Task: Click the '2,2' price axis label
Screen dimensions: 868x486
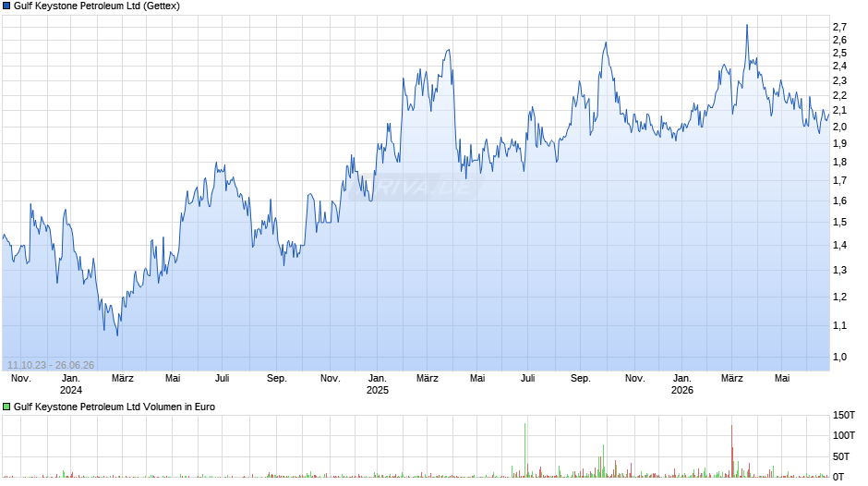Action: point(839,95)
